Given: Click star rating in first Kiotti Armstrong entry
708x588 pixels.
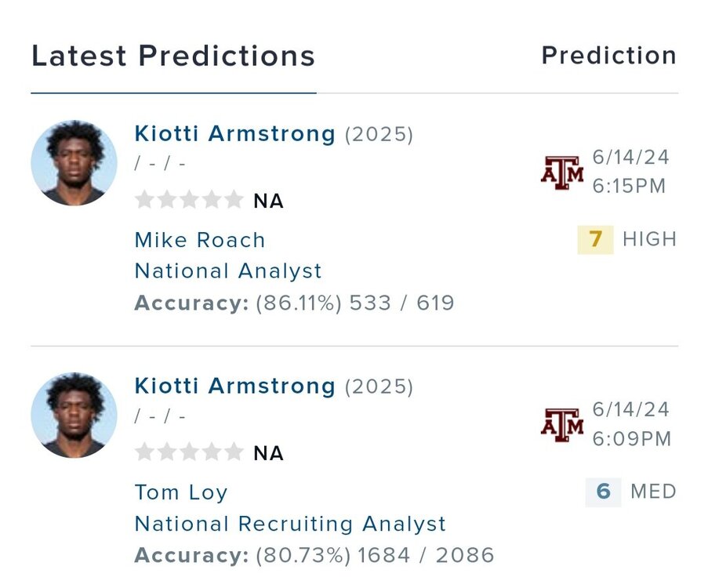Looking at the screenshot, I should pyautogui.click(x=189, y=200).
